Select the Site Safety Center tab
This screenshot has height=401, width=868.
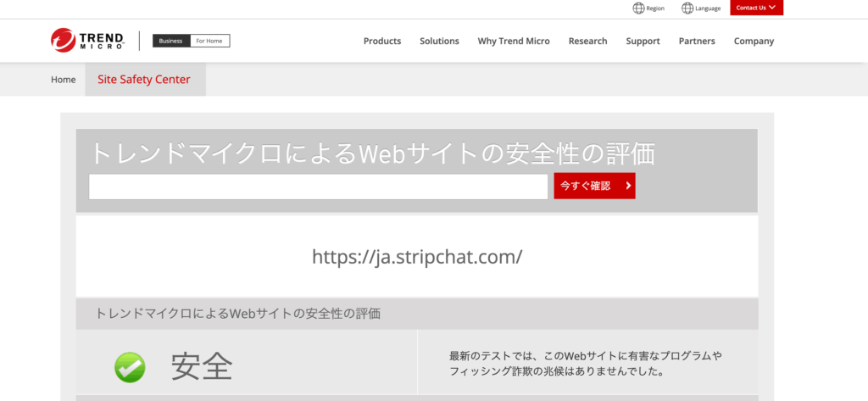(x=146, y=79)
